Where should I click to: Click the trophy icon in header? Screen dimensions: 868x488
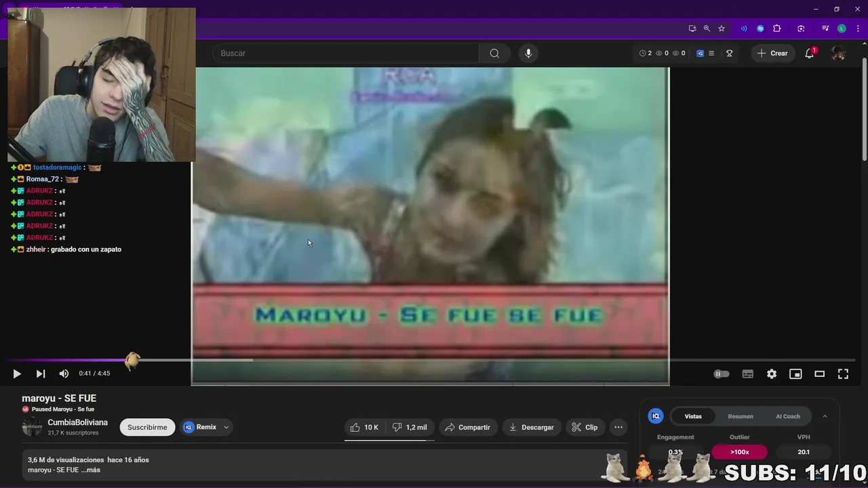(x=730, y=54)
